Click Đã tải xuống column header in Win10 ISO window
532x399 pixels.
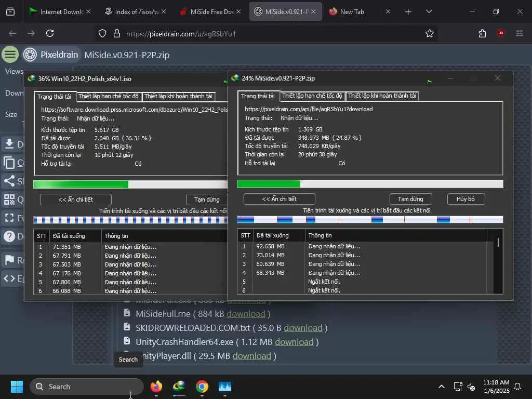pos(76,236)
